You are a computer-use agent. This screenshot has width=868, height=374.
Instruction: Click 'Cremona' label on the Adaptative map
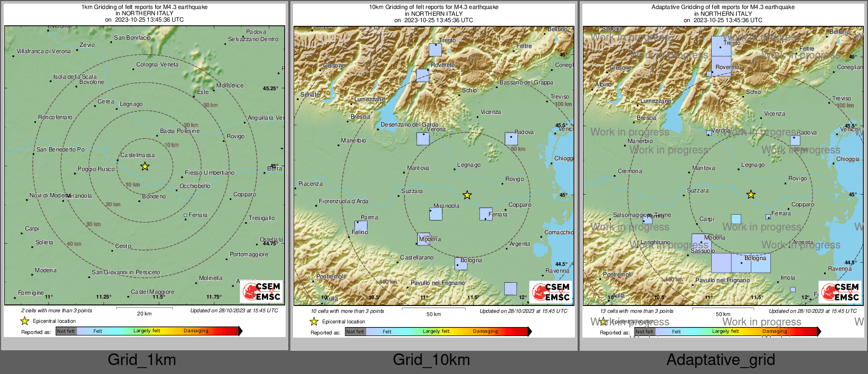(x=630, y=171)
